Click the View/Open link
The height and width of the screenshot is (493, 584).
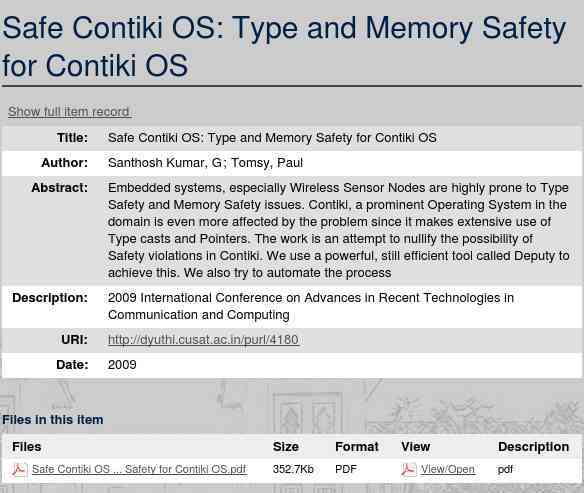click(x=448, y=469)
